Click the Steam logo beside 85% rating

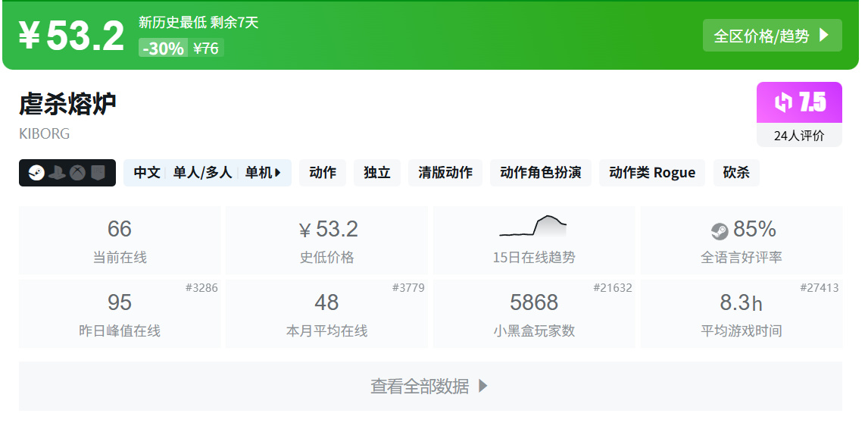(720, 231)
